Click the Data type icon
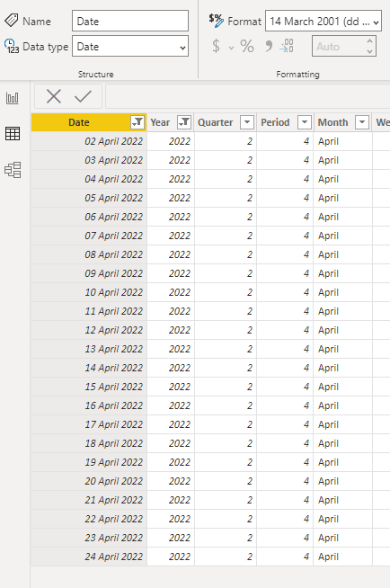The width and height of the screenshot is (390, 588). click(12, 46)
